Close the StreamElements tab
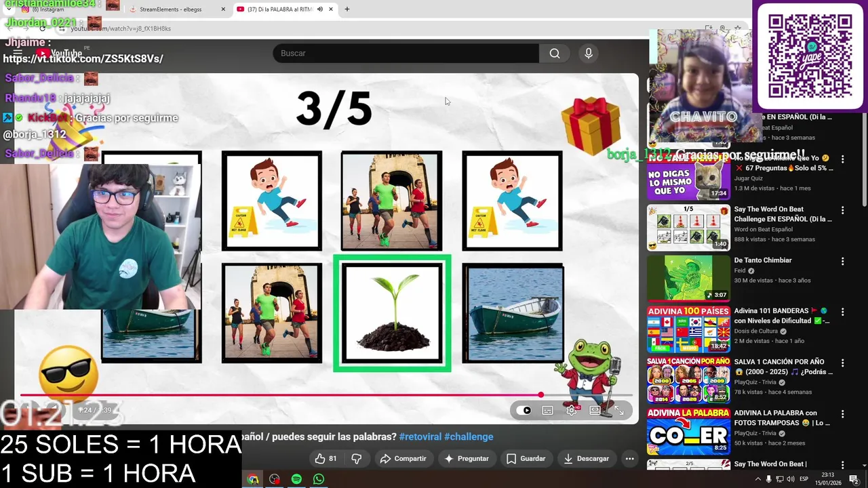 (x=223, y=9)
